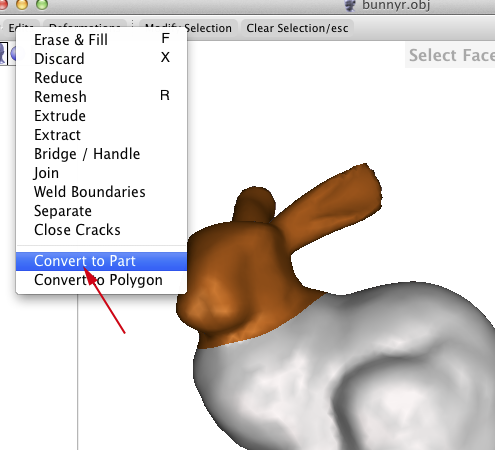Open the Deformations dropdown
495x450 pixels.
(85, 27)
